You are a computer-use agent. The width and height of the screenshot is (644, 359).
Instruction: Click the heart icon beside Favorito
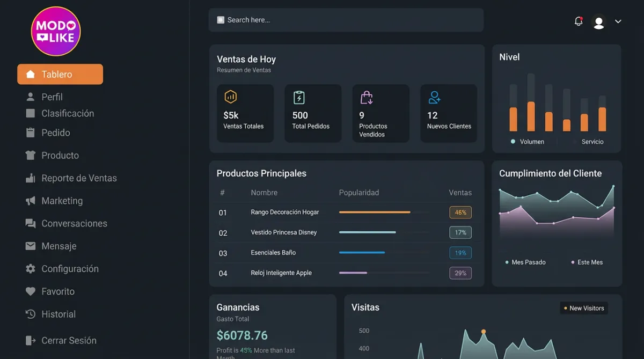click(31, 291)
